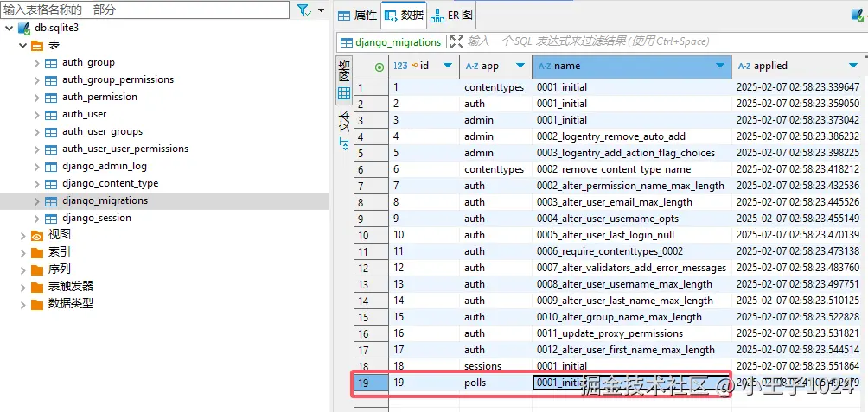Sort by the id column header
Viewport: 868px width, 412px height.
[424, 66]
